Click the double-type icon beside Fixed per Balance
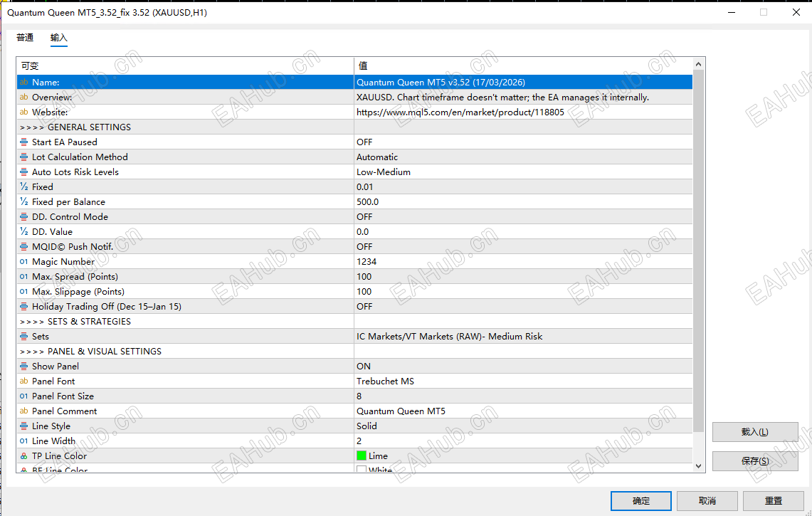Viewport: 812px width, 516px height. (23, 202)
